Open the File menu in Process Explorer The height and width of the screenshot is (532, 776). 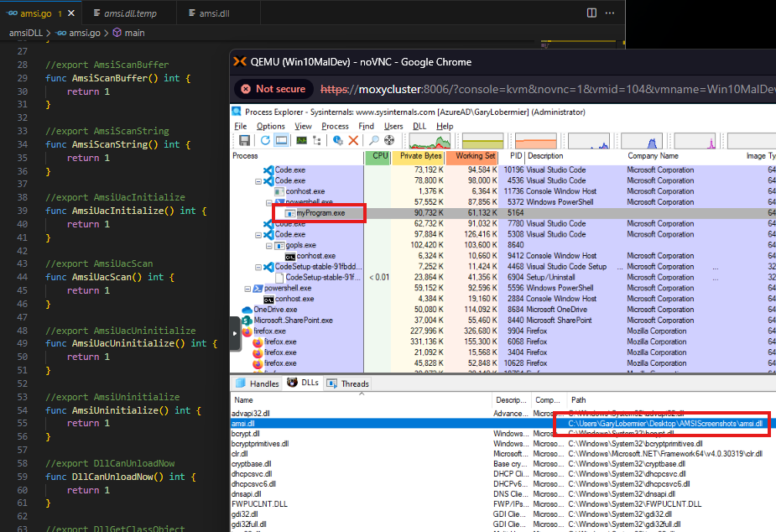click(241, 126)
